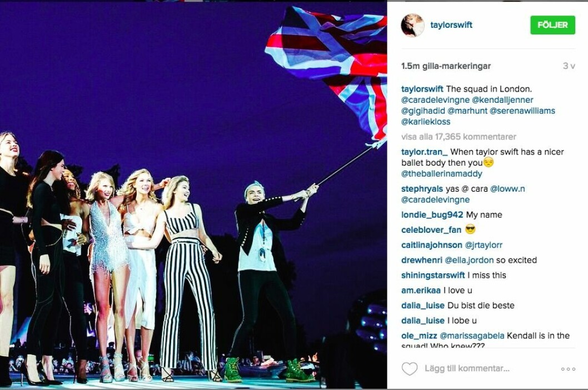This screenshot has width=588, height=390.
Task: Open the @serenawilliams mention link
Action: (x=522, y=111)
